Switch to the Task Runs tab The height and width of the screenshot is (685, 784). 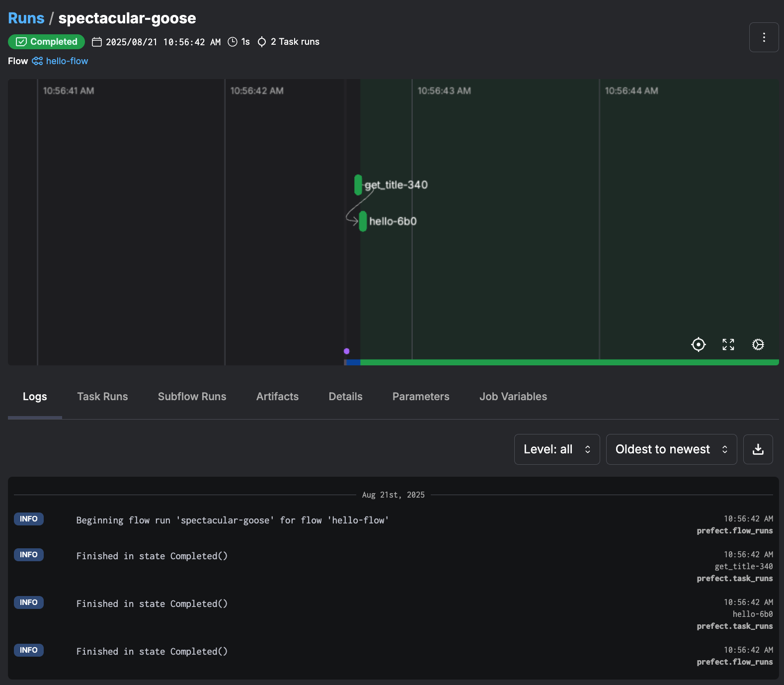point(102,397)
